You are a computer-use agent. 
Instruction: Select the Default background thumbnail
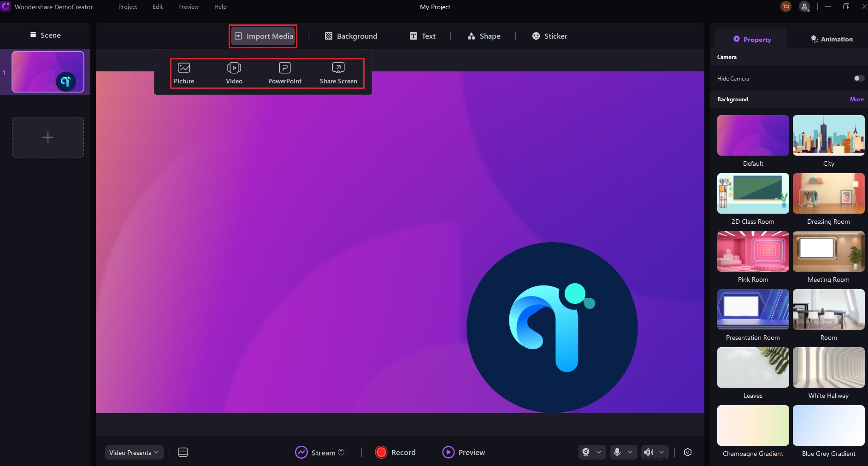pyautogui.click(x=753, y=135)
